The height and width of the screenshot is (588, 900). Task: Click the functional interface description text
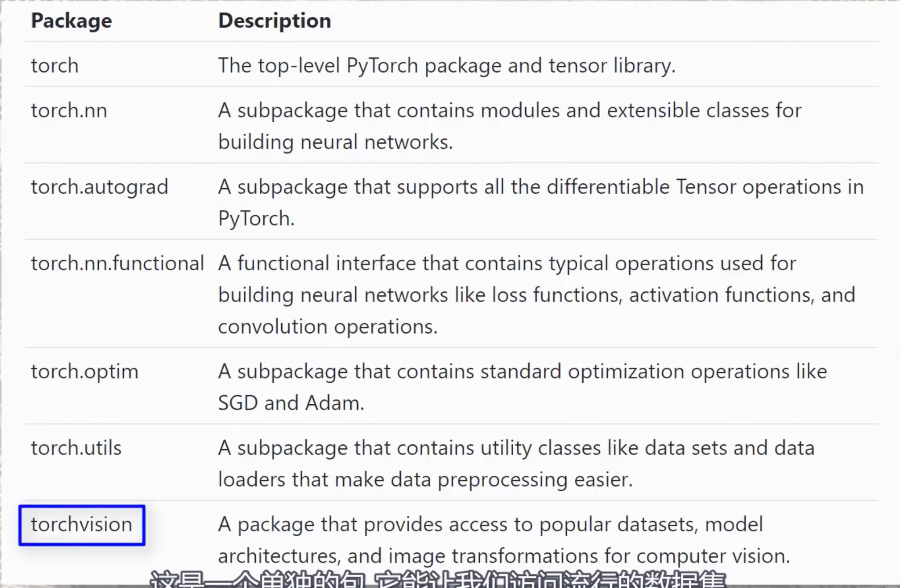(507, 264)
